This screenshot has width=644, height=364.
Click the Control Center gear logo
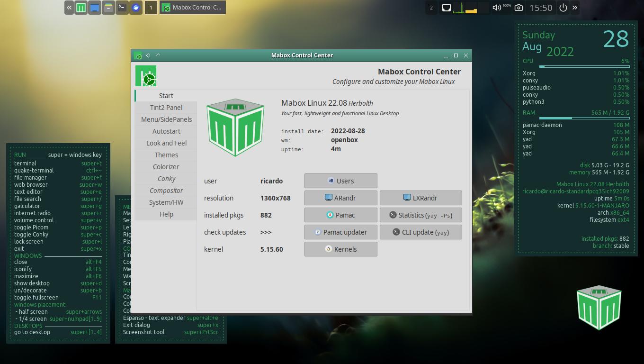(146, 76)
